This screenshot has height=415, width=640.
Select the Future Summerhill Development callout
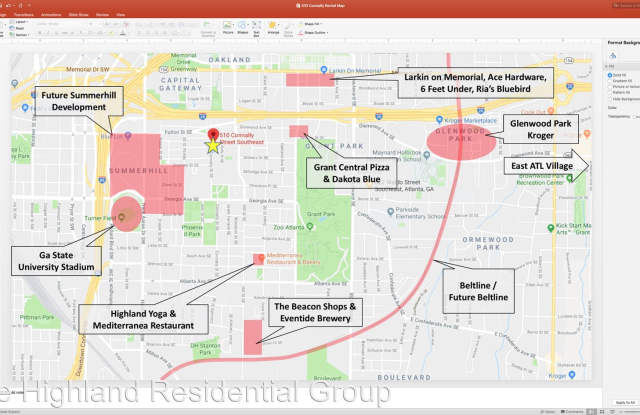79,101
